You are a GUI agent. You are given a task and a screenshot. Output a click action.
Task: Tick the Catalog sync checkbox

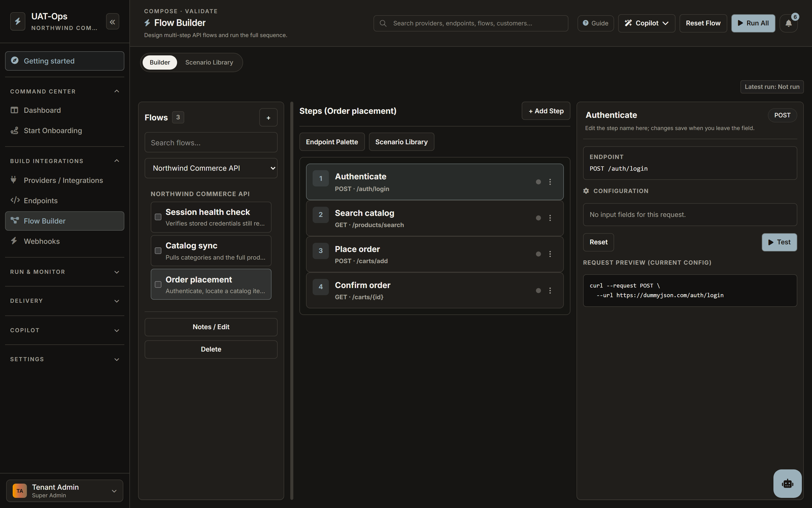tap(158, 251)
